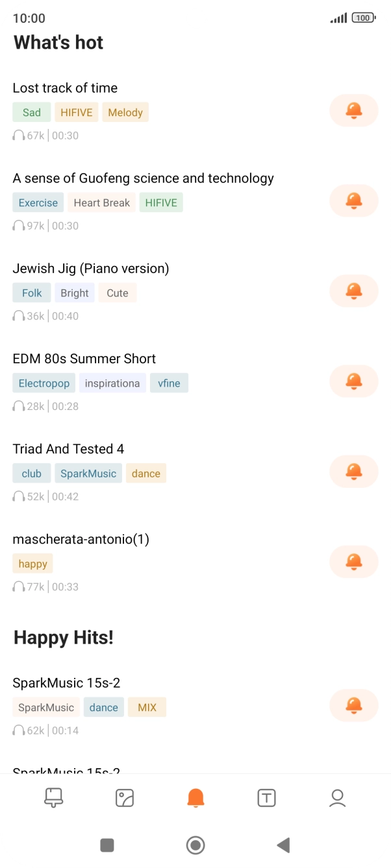Choose the Folk tag

pyautogui.click(x=32, y=293)
